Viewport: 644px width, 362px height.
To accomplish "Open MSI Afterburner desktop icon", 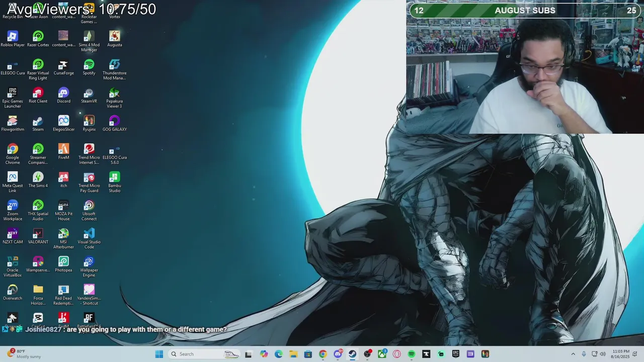I will (63, 238).
